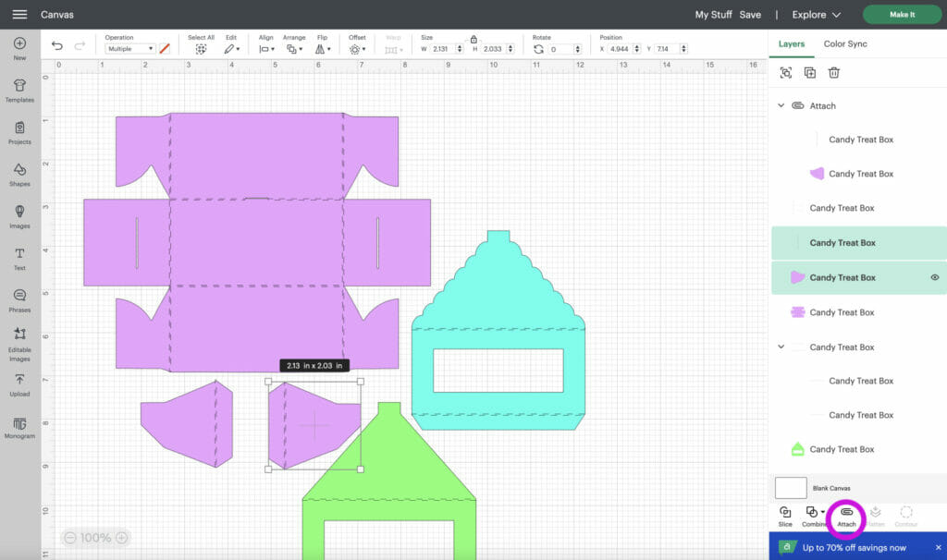Collapse the Attach layer group

click(781, 106)
